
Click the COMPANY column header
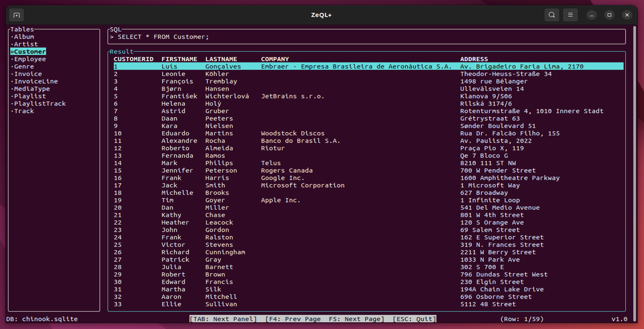(275, 59)
